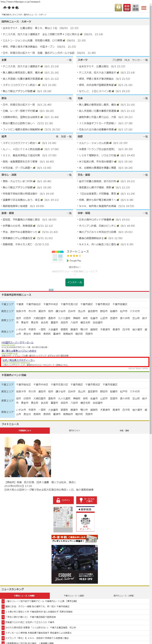Screen dimensions: 152x644
Task: Click the red 新規登録 icon button
Action: [127, 7]
